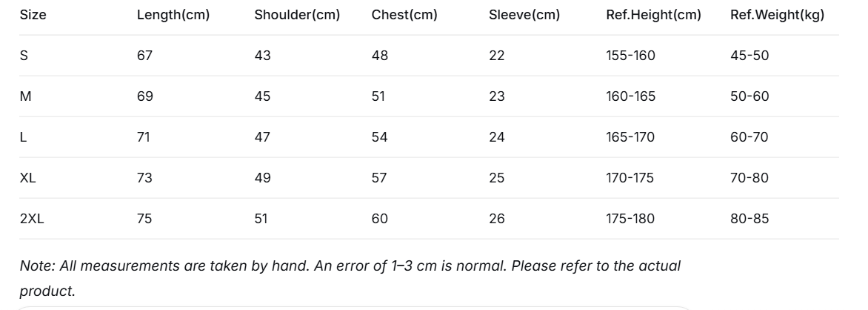The image size is (868, 310).
Task: Click sleeve value 26 in 2XL row
Action: 496,219
